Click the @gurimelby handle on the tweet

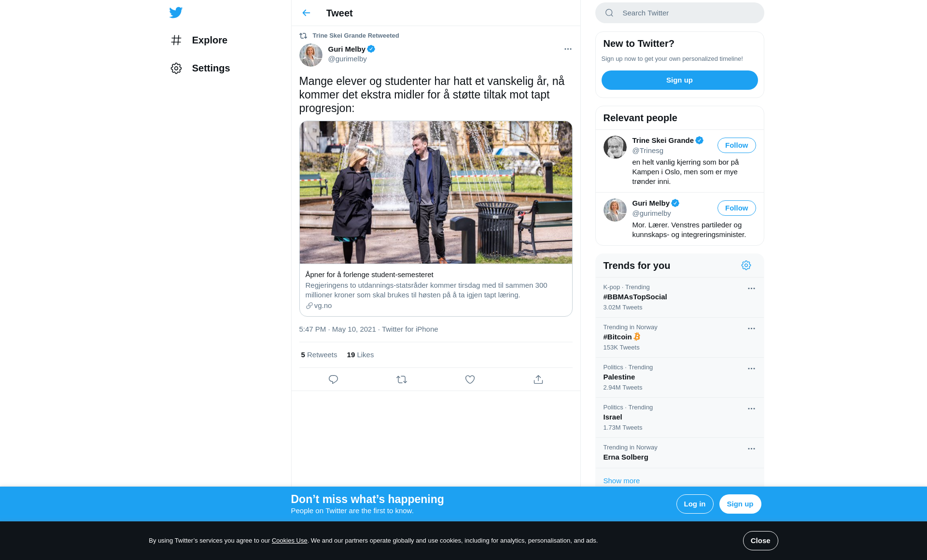[x=348, y=59]
